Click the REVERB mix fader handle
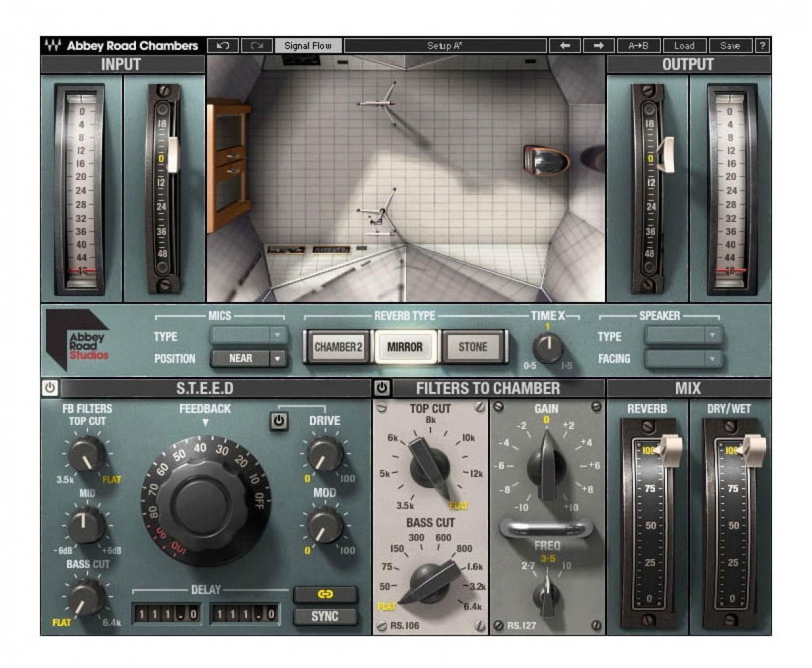The width and height of the screenshot is (812, 668). pos(670,451)
